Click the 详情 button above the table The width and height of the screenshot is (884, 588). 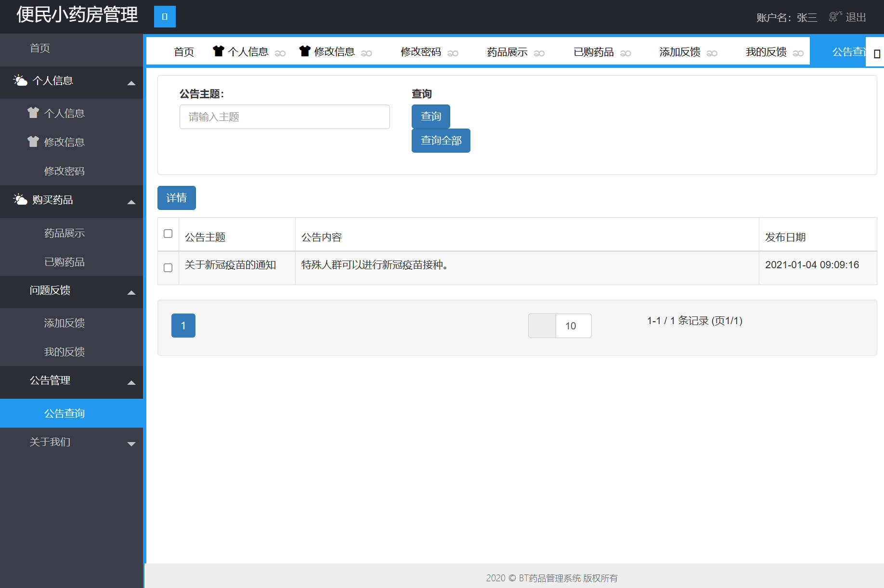coord(176,198)
